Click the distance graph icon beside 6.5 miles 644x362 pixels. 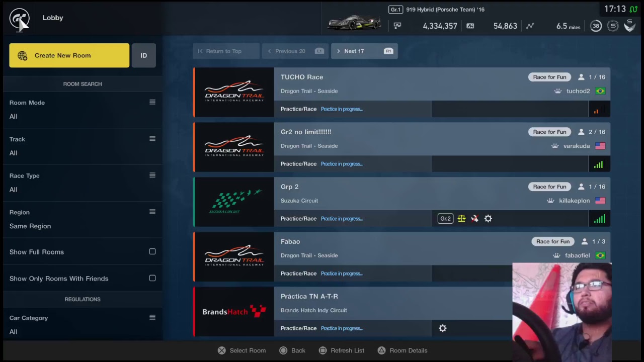click(x=530, y=26)
